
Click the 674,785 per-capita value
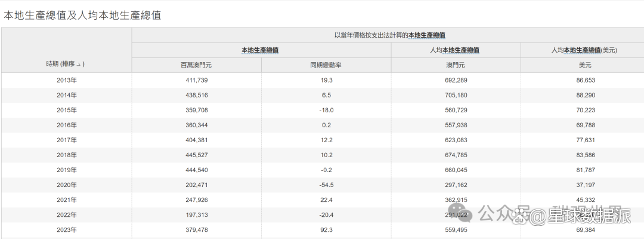pyautogui.click(x=456, y=155)
